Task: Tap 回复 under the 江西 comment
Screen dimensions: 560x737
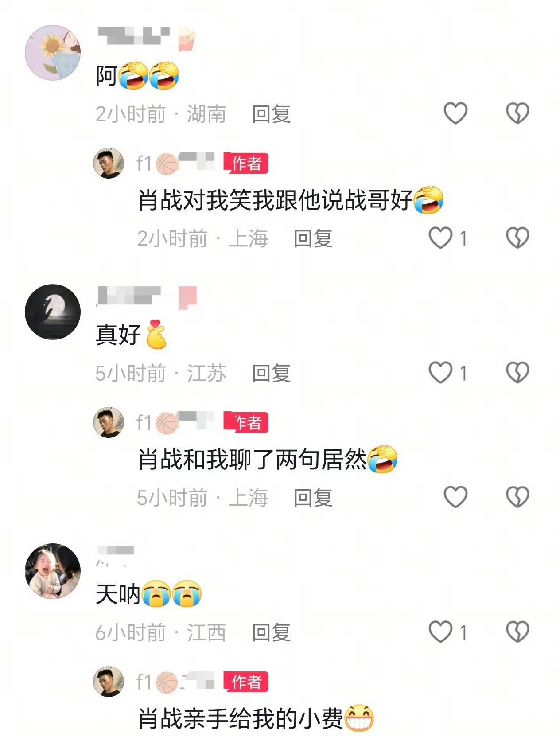Action: point(271,632)
